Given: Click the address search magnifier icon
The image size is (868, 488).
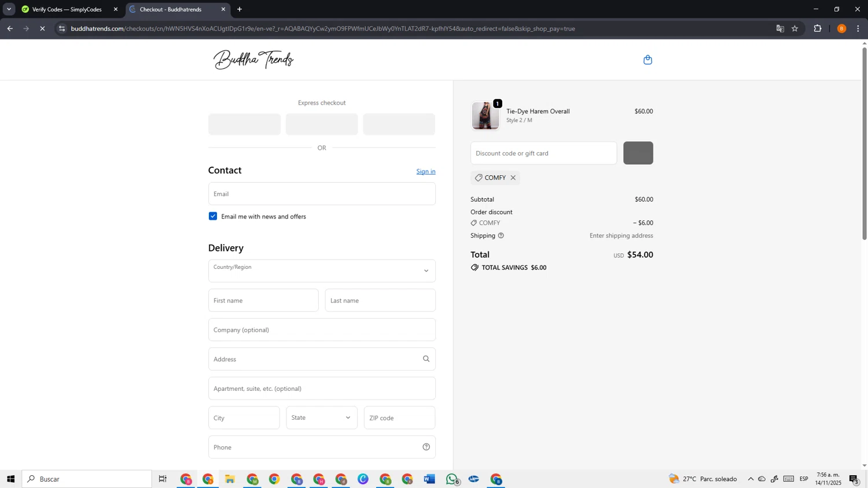Looking at the screenshot, I should tap(426, 359).
